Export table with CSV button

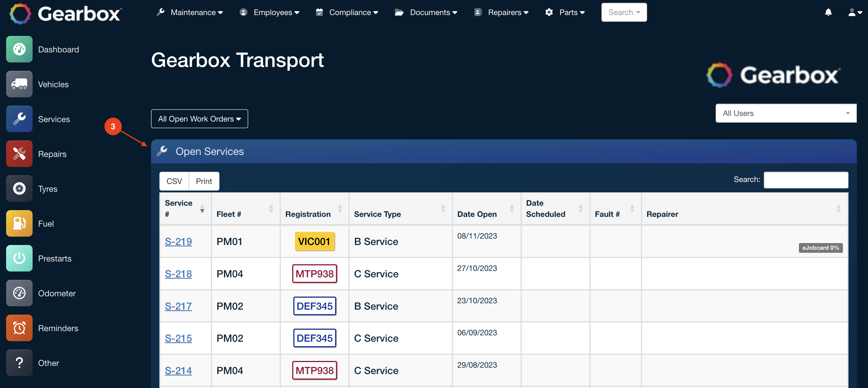pos(174,181)
